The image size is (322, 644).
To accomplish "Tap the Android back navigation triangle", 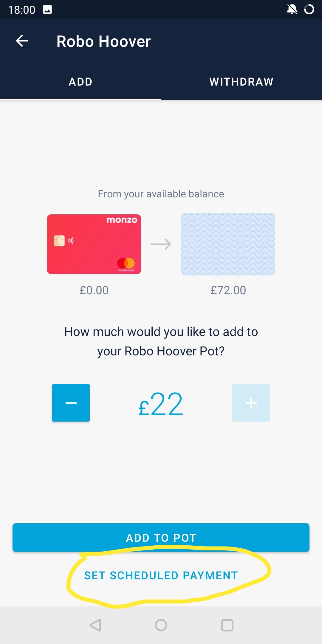I will (x=96, y=625).
